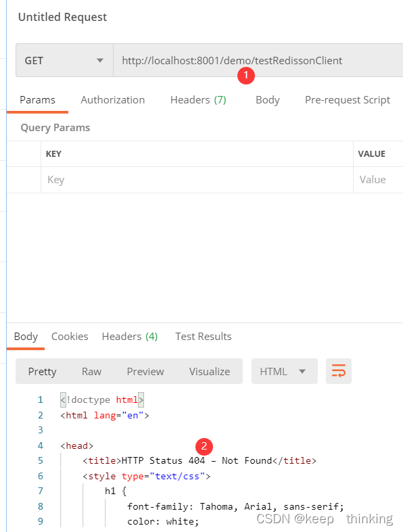403x532 pixels.
Task: Switch to the Authorization tab
Action: [x=113, y=100]
